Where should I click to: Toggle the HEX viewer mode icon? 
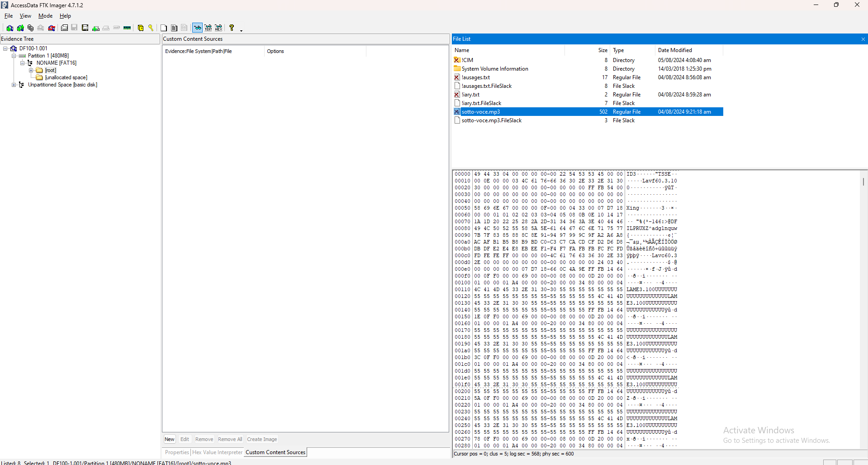point(218,28)
